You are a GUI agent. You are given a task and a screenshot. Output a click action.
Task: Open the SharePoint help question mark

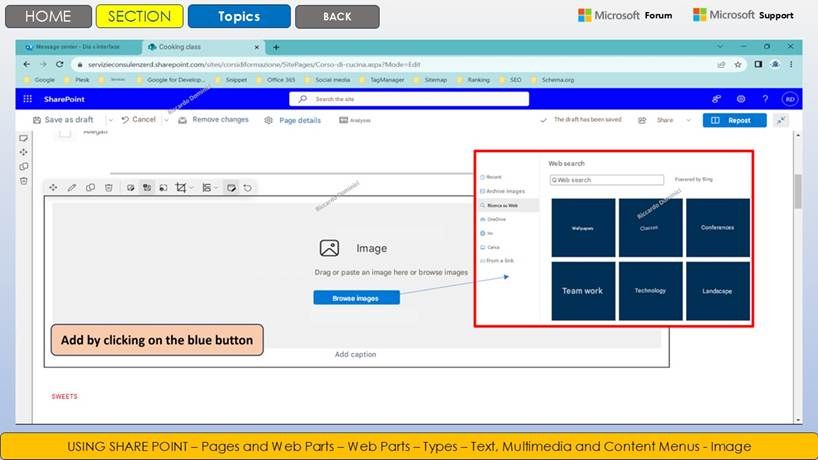(765, 99)
